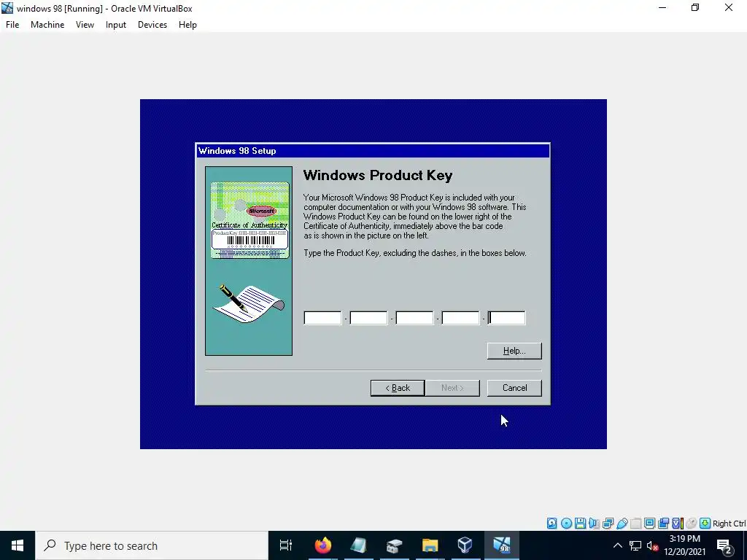This screenshot has height=560, width=747.
Task: Click the audio status indicator icon
Action: [594, 524]
